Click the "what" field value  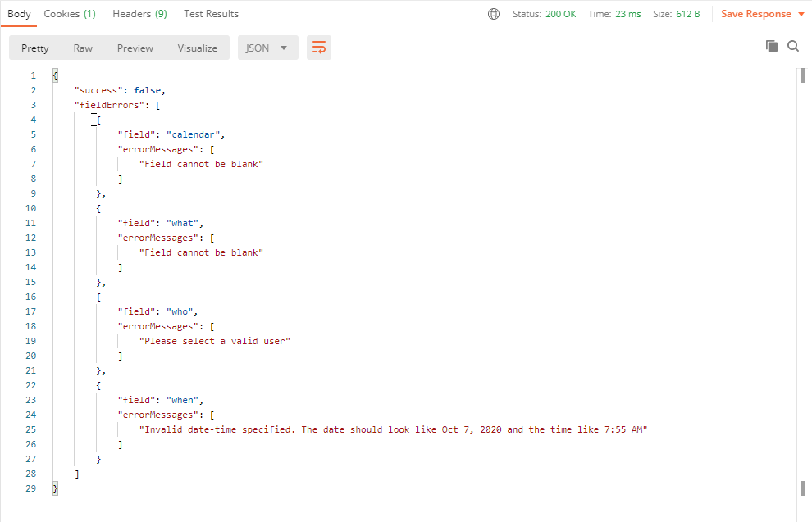[x=182, y=223]
